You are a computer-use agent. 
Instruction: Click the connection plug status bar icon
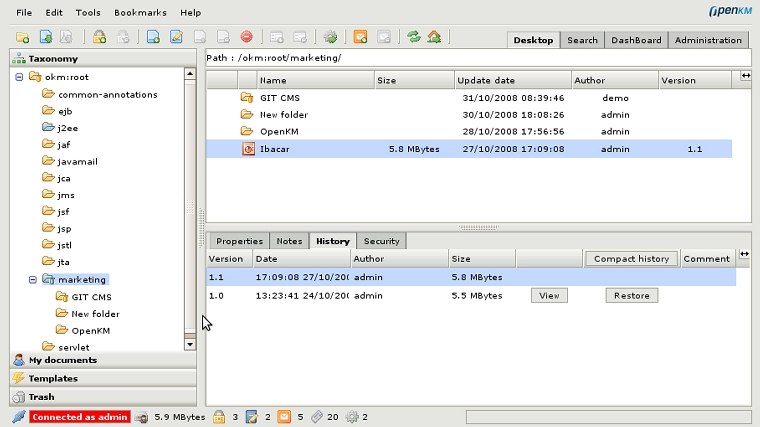coord(19,417)
